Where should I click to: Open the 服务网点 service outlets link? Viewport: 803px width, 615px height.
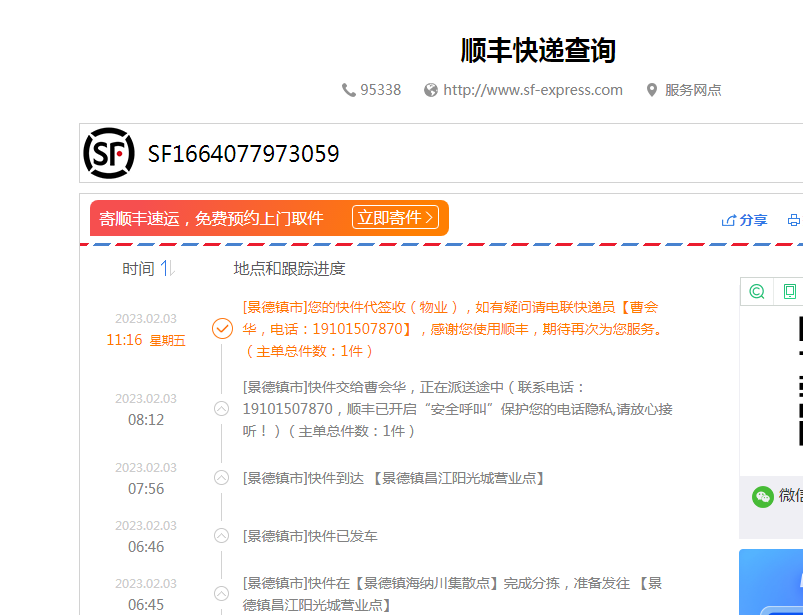coord(693,90)
